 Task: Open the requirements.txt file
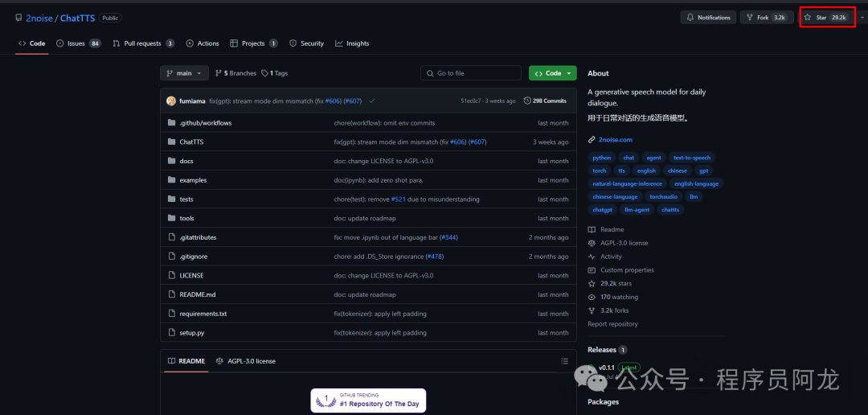pyautogui.click(x=203, y=314)
